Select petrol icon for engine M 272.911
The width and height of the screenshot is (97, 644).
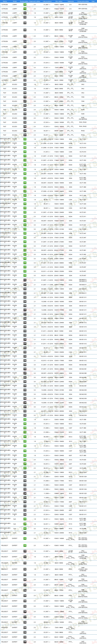tap(25, 217)
